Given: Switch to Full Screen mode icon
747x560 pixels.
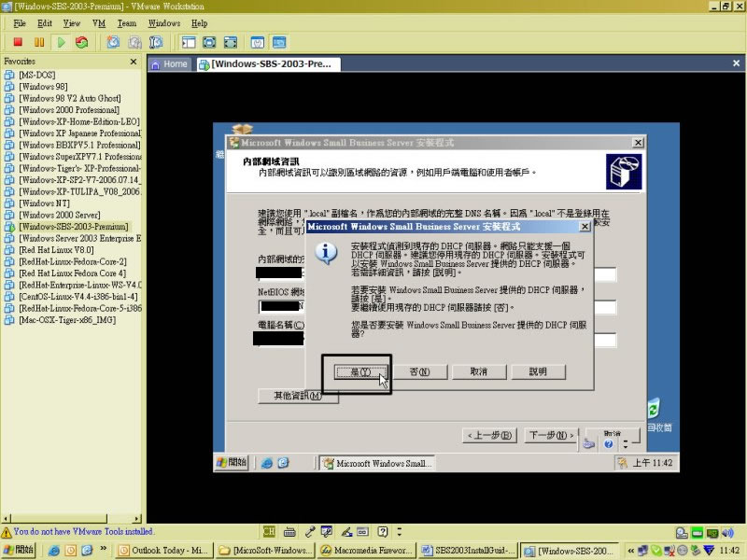Looking at the screenshot, I should tap(209, 42).
